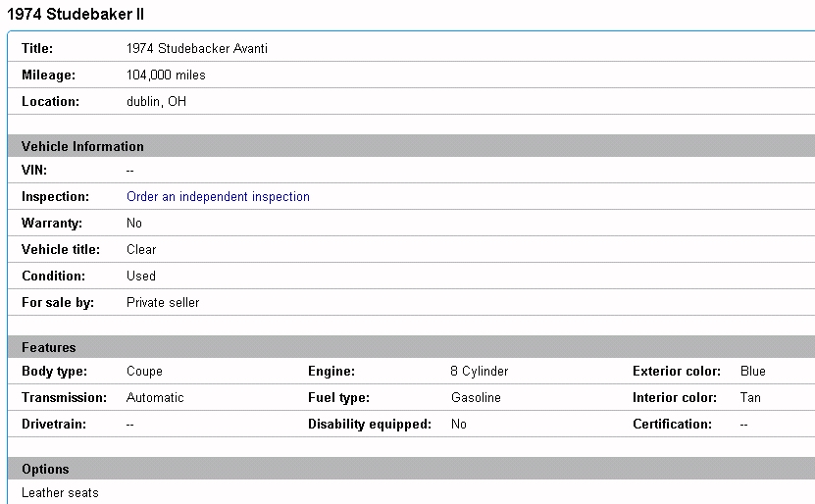815x504 pixels.
Task: Click the 'Gasoline' fuel type value
Action: (x=476, y=398)
